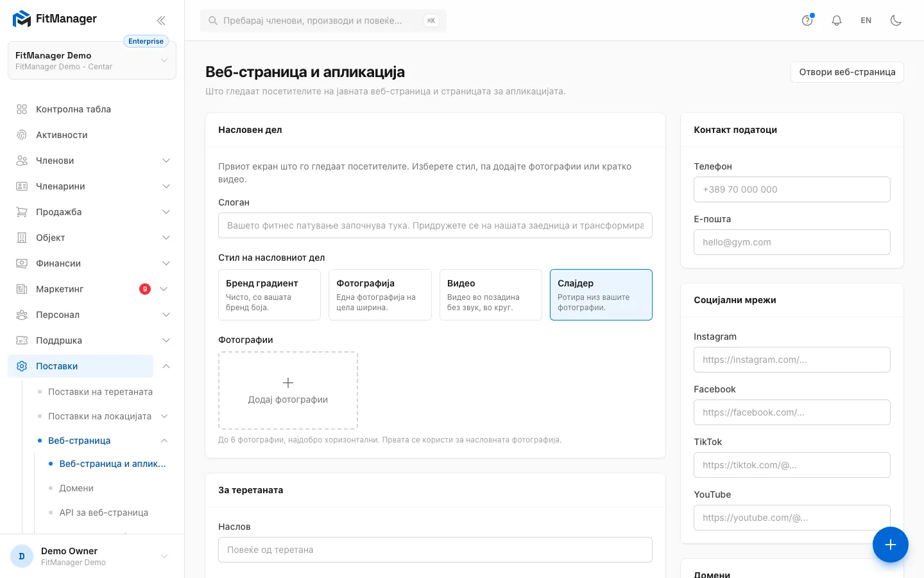Focus the Слоган text field
The image size is (924, 578).
click(435, 225)
